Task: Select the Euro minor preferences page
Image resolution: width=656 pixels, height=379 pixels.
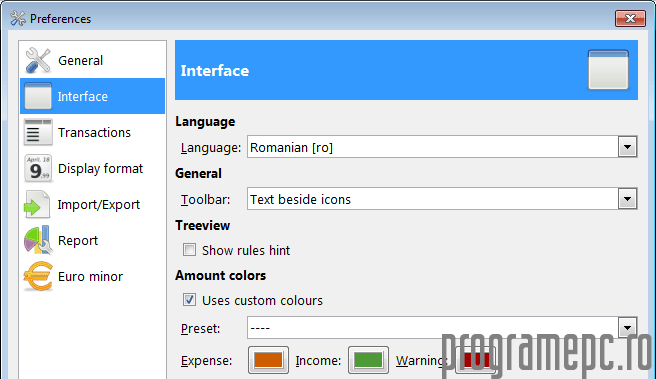Action: click(x=92, y=276)
